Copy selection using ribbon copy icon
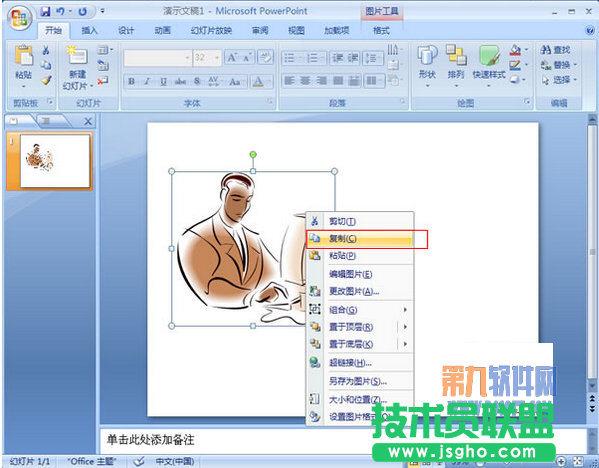The height and width of the screenshot is (468, 599). click(x=46, y=65)
